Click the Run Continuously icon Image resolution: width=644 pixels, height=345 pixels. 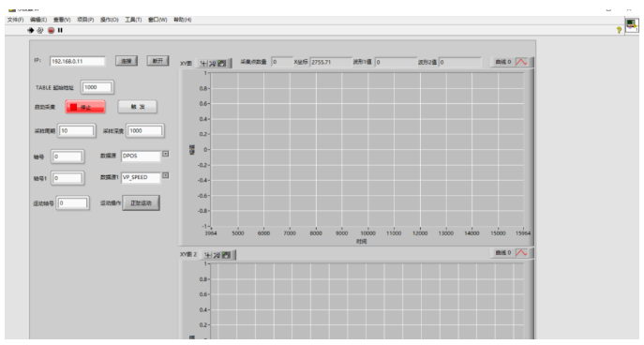click(x=39, y=30)
